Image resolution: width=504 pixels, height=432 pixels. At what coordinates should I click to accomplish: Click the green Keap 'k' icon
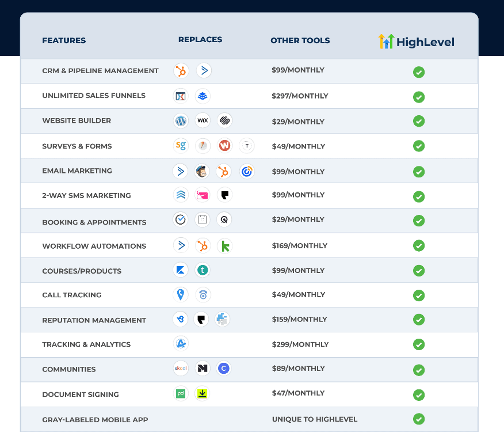click(x=224, y=246)
